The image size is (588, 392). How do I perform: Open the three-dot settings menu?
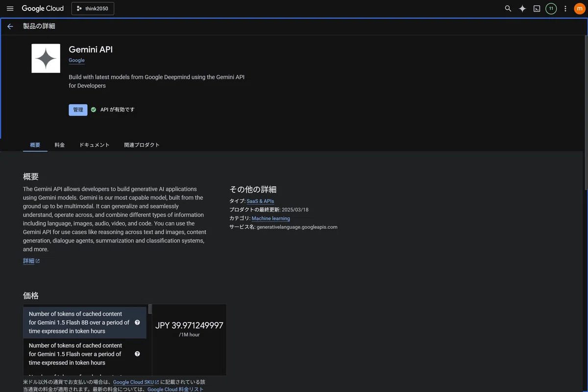(x=565, y=8)
